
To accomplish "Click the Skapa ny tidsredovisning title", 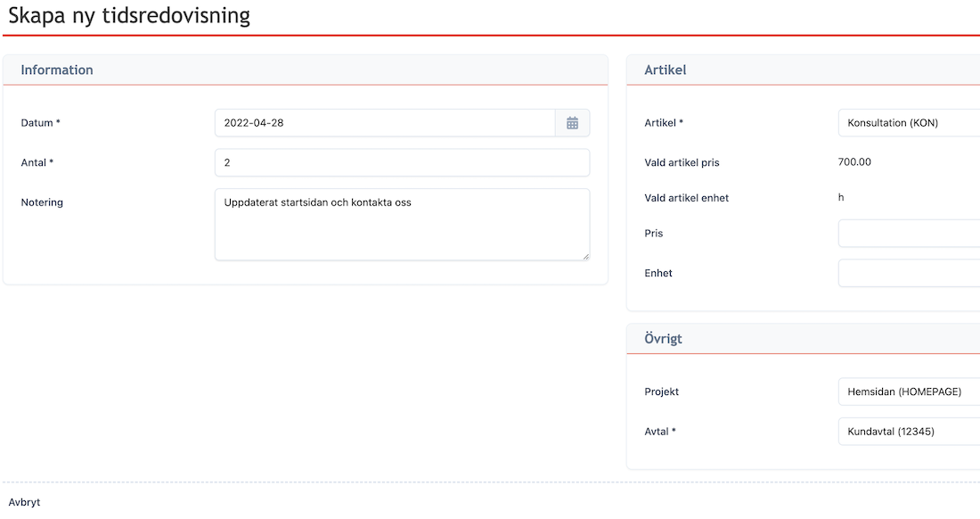I will pos(129,15).
